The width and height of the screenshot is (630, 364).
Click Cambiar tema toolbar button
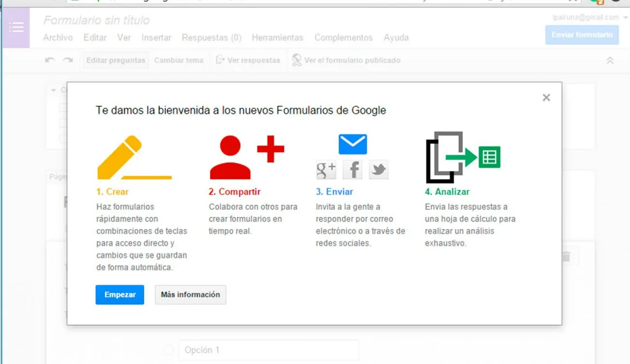pos(179,60)
